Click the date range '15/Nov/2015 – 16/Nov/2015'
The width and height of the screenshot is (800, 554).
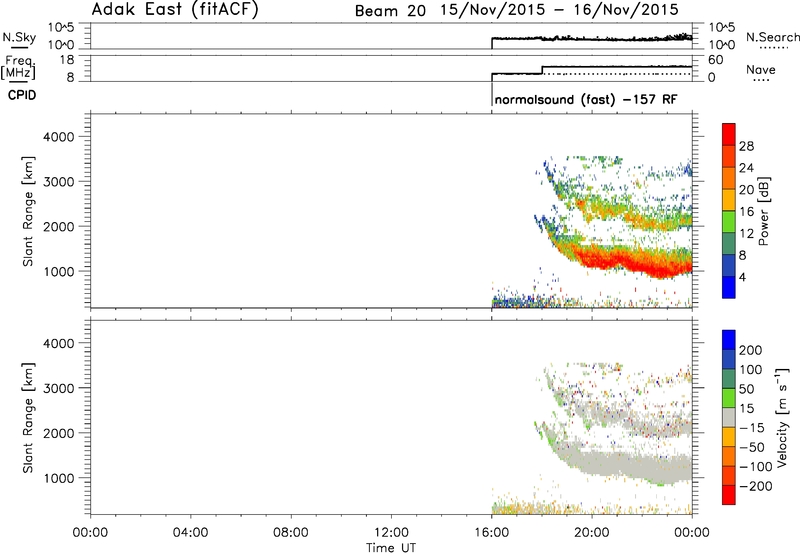click(559, 10)
